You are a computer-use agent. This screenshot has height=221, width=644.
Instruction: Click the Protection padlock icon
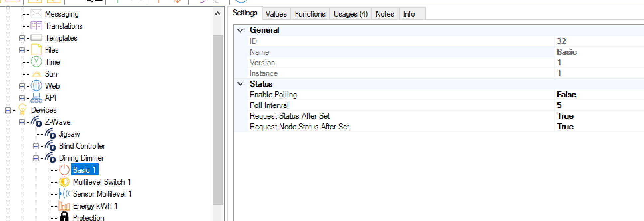point(64,217)
